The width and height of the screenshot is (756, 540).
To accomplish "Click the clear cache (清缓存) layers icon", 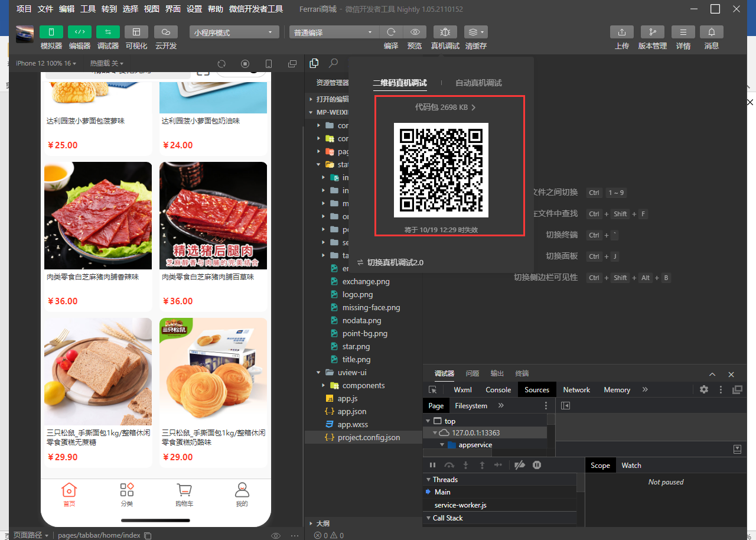I will pyautogui.click(x=476, y=32).
